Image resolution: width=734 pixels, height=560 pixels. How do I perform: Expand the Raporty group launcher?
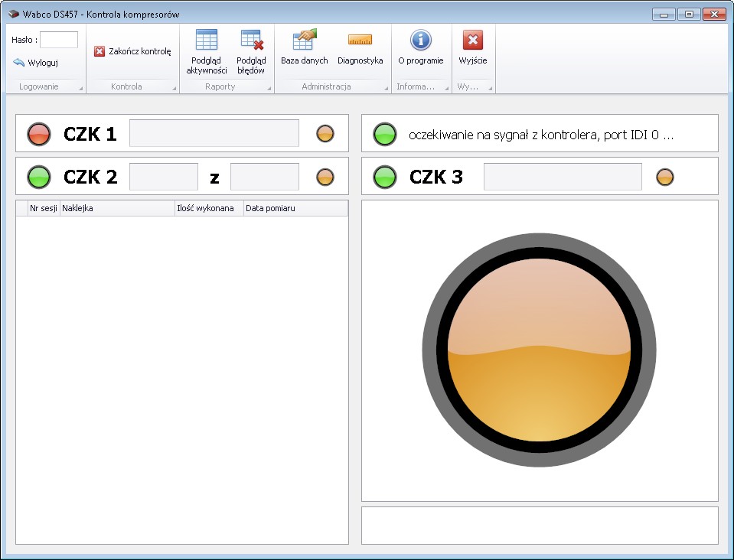(269, 89)
